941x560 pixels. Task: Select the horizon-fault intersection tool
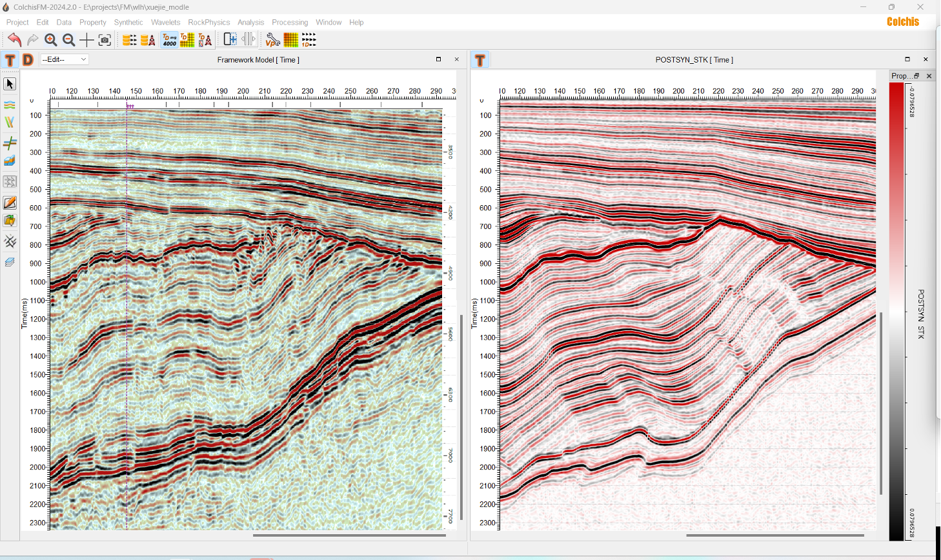10,143
